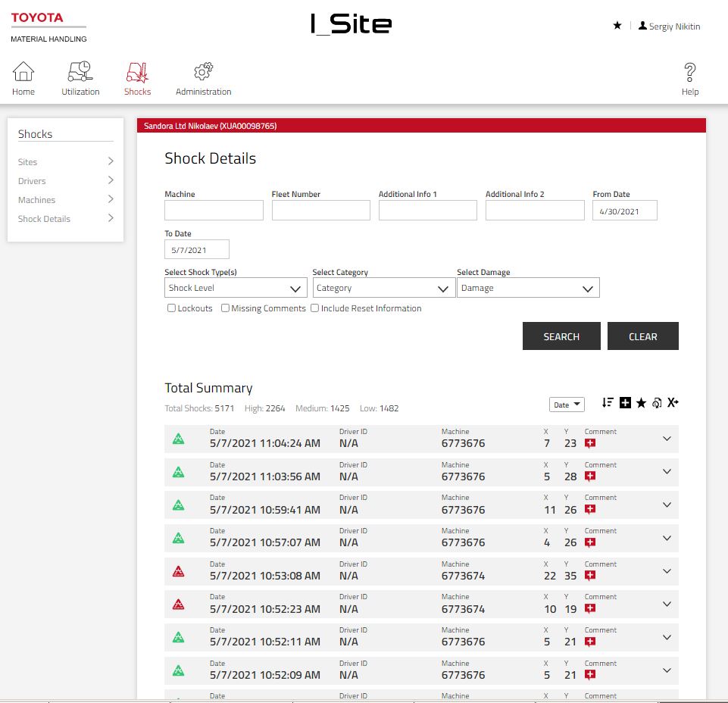Open Shock Details in sidebar
The height and width of the screenshot is (703, 728).
click(65, 219)
